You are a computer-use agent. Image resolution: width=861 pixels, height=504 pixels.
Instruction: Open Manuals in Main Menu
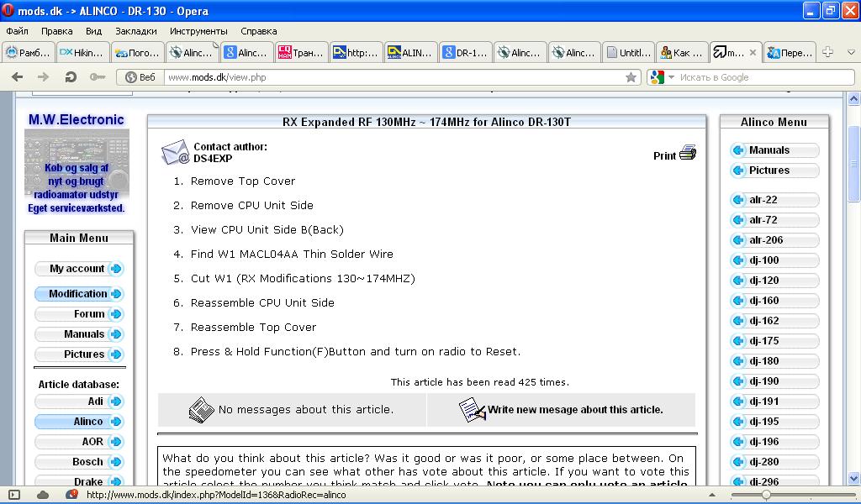pos(78,334)
